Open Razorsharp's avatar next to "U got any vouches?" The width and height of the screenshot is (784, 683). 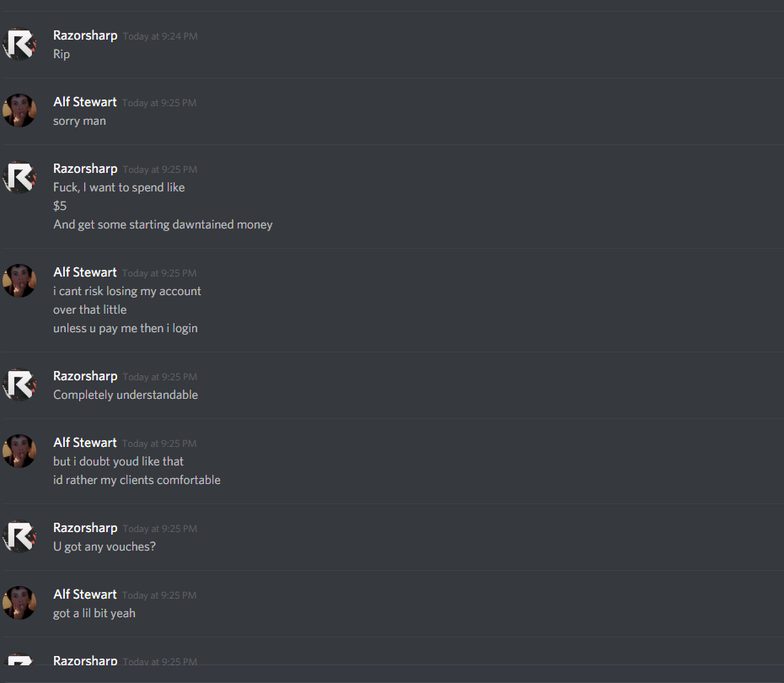point(19,536)
